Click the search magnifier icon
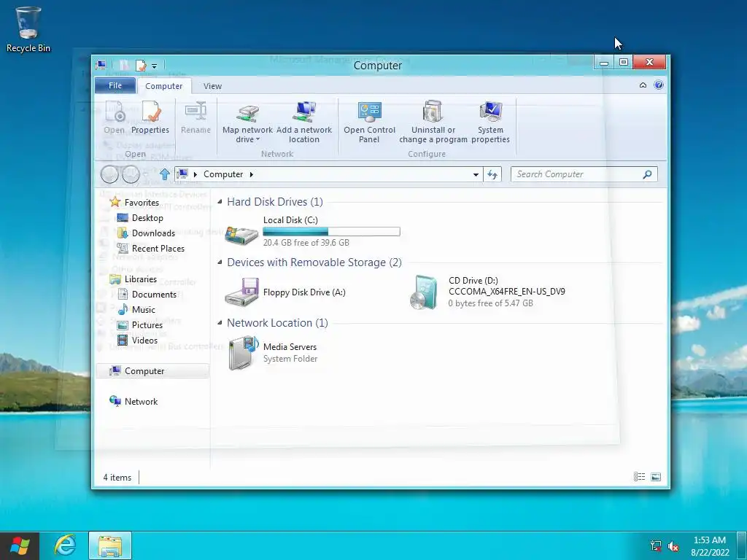The image size is (747, 560). pos(647,174)
